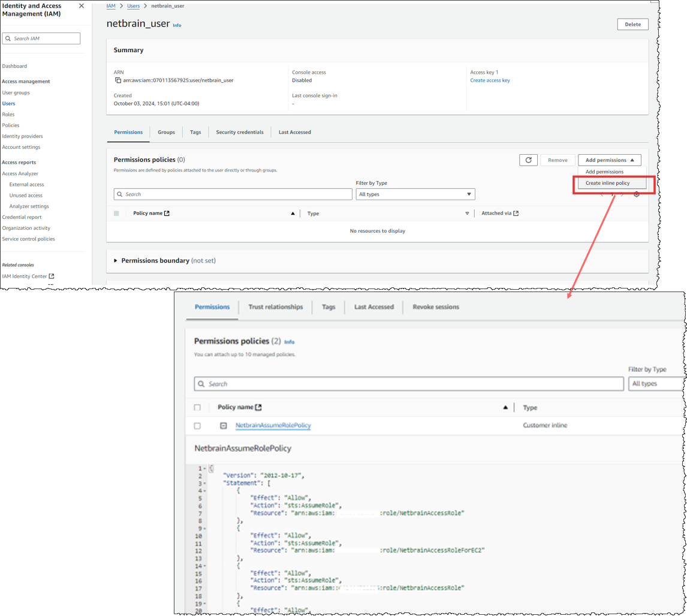Viewport: 687px width, 616px height.
Task: Open User groups in the sidebar
Action: click(16, 92)
